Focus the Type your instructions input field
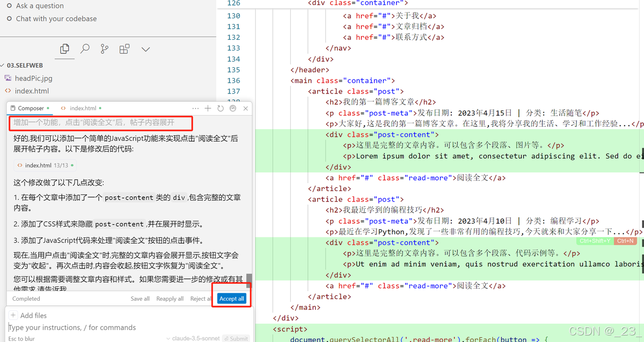 [101, 327]
